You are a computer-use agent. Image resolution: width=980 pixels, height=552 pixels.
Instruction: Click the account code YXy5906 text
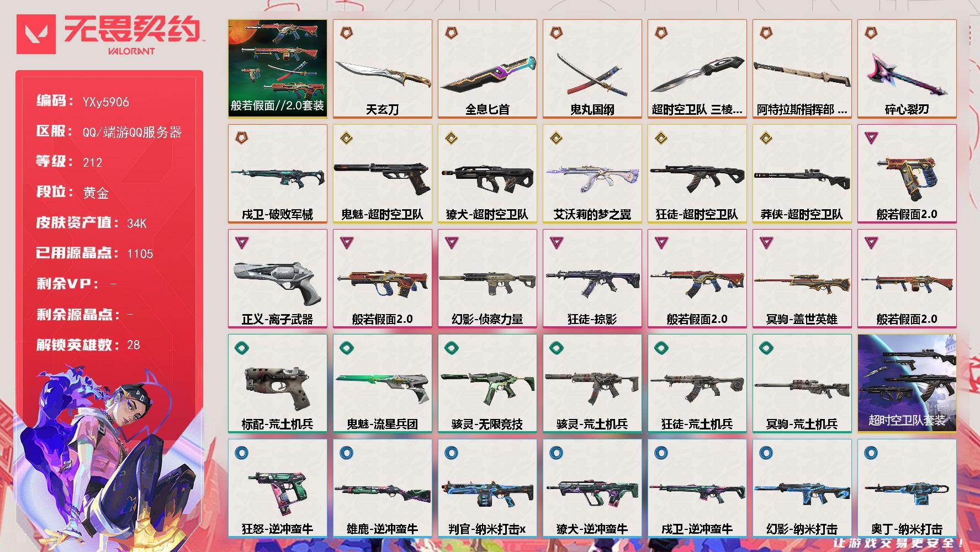coord(105,102)
